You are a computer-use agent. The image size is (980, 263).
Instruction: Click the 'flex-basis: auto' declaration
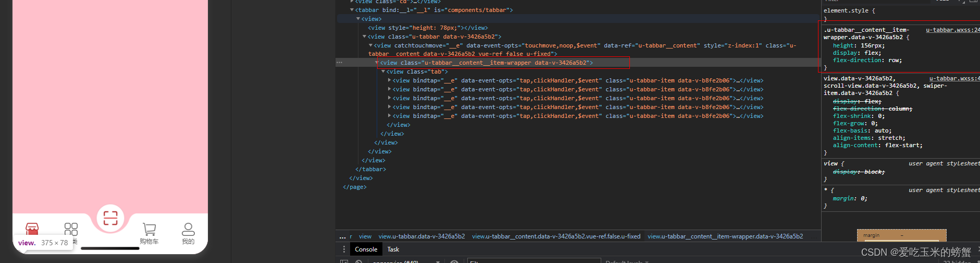862,131
